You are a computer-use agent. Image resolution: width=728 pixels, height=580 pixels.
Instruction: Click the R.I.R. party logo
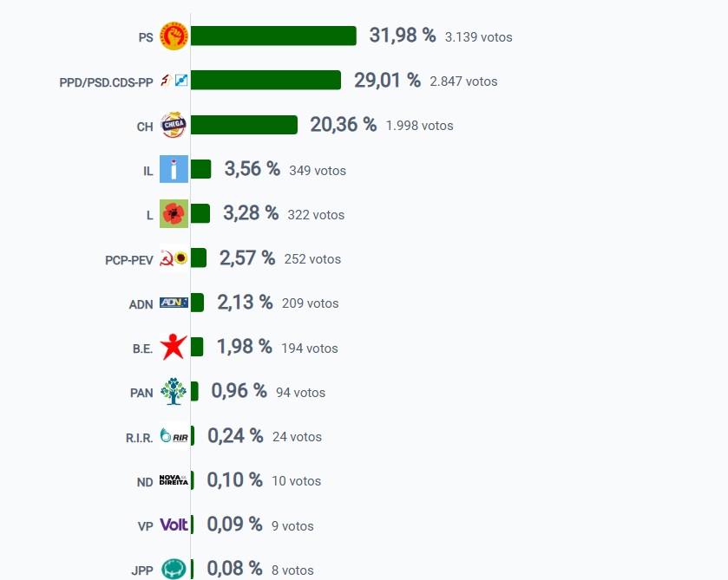(174, 436)
